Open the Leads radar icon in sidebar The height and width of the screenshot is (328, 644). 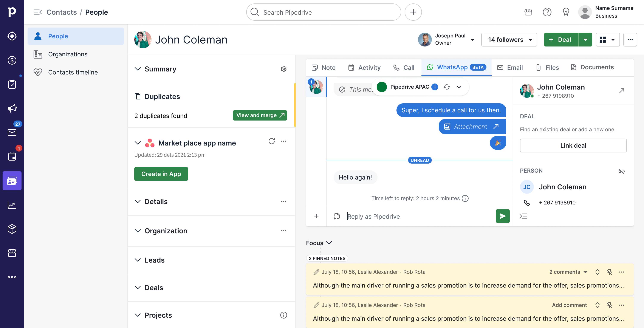12,36
